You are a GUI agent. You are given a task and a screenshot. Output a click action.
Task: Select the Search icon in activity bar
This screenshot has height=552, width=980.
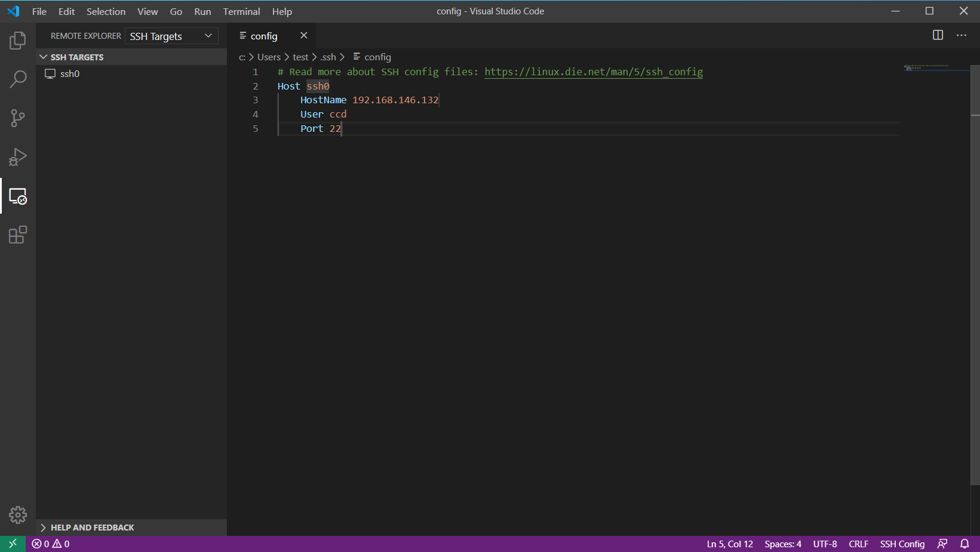click(17, 79)
